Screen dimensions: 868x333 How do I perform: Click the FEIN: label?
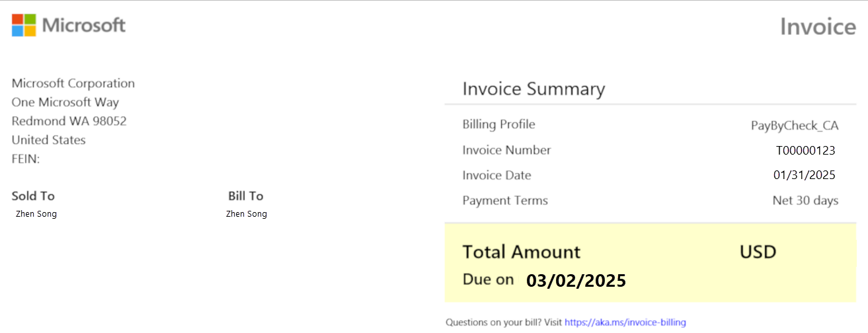coord(26,159)
